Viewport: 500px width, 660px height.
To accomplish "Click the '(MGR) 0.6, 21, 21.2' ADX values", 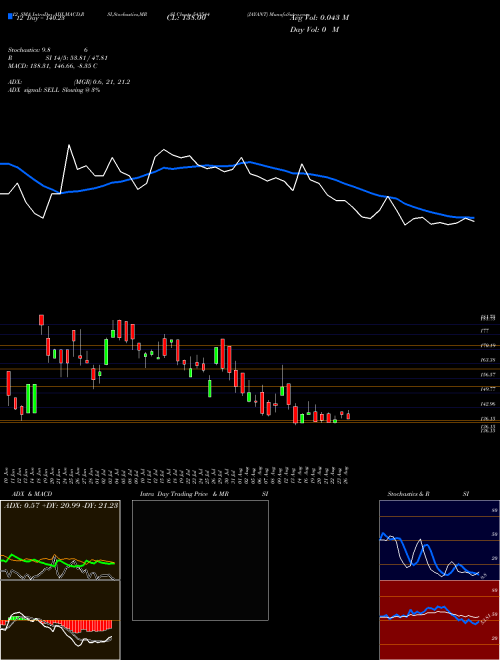I will coord(101,82).
